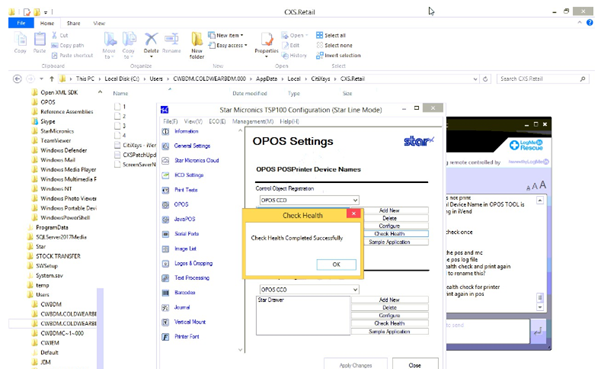
Task: Select Star Micronics Cloud sidebar entry
Action: click(197, 160)
